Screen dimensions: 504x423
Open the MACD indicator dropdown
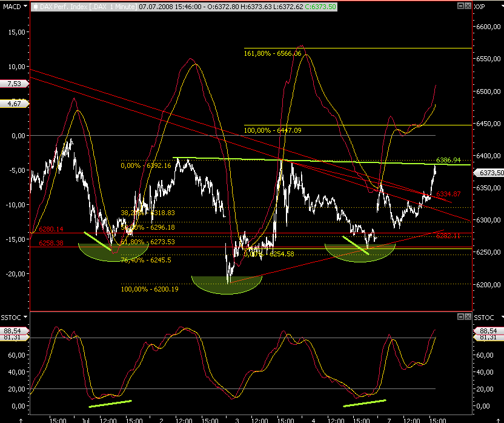tap(25, 6)
